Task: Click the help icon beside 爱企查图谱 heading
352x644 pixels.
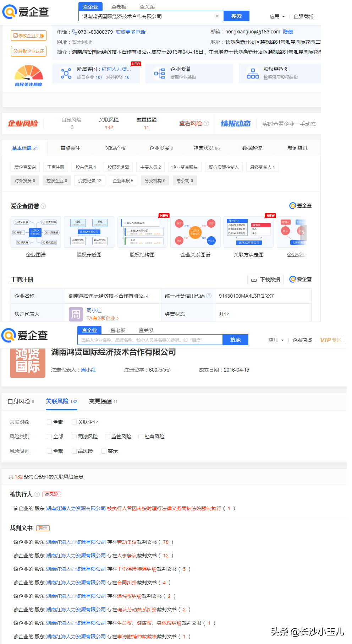Action: [x=43, y=206]
